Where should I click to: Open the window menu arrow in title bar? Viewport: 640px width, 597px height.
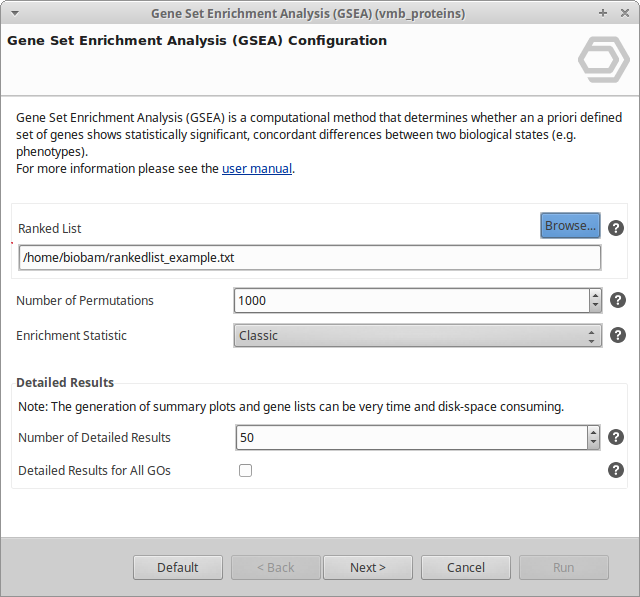[11, 13]
